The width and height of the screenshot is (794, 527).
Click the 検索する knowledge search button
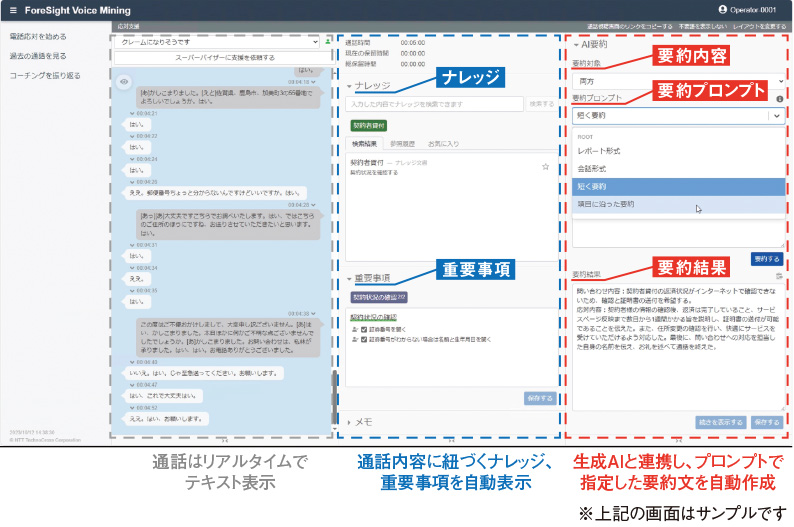[x=541, y=104]
